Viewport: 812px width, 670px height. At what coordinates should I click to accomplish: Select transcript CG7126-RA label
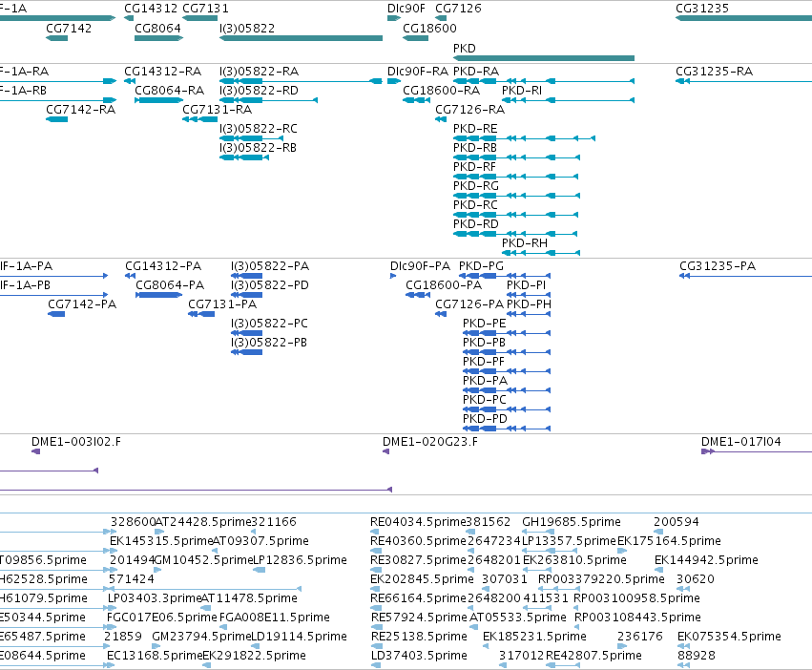(x=469, y=110)
